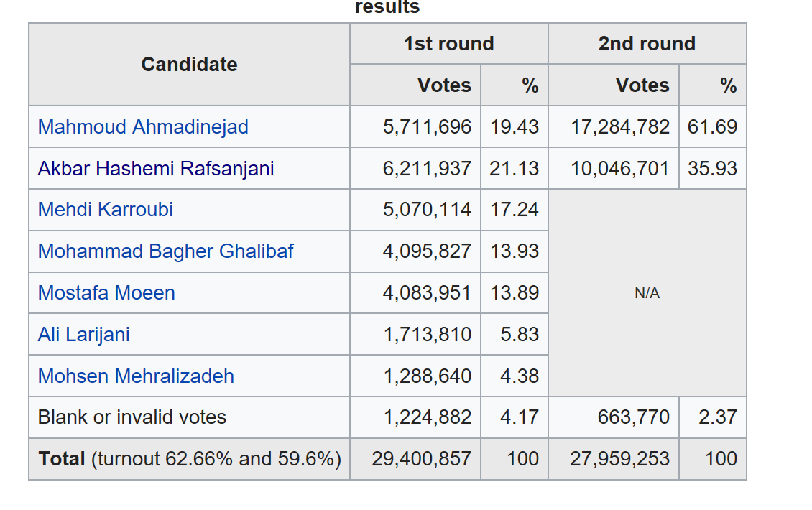Select Rafsanjani's second round percentage 35.93

click(x=712, y=168)
